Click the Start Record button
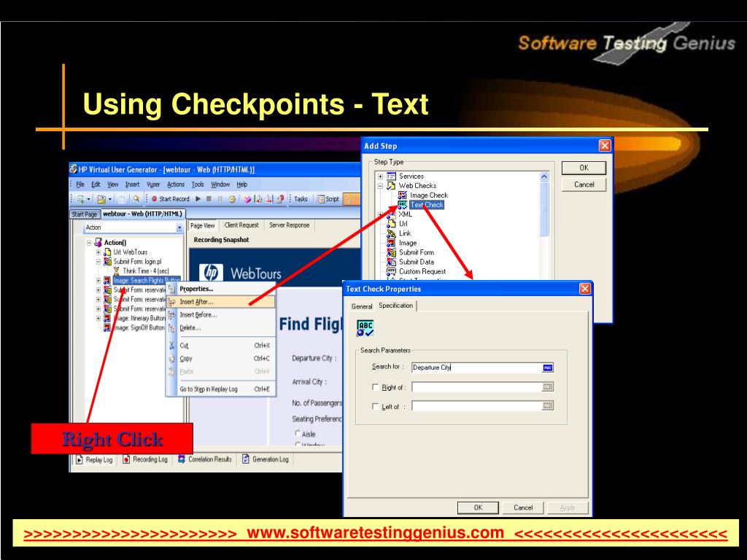 point(171,199)
